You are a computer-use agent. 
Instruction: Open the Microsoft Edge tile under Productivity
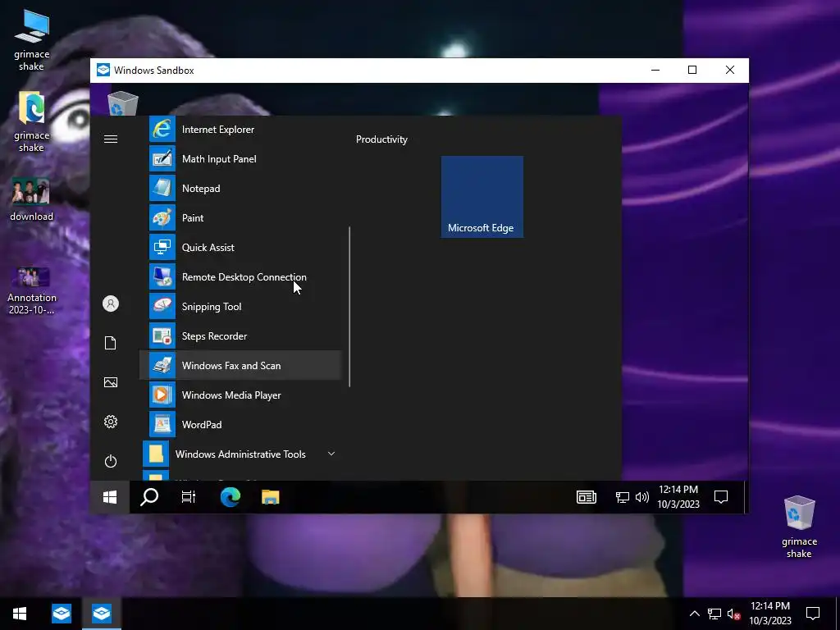tap(482, 197)
